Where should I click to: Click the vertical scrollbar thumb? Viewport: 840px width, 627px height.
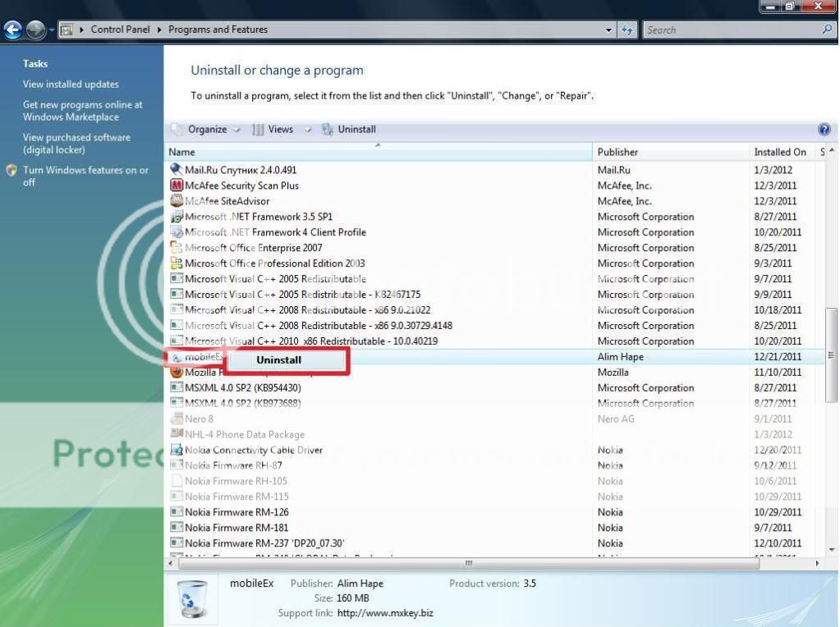(831, 355)
